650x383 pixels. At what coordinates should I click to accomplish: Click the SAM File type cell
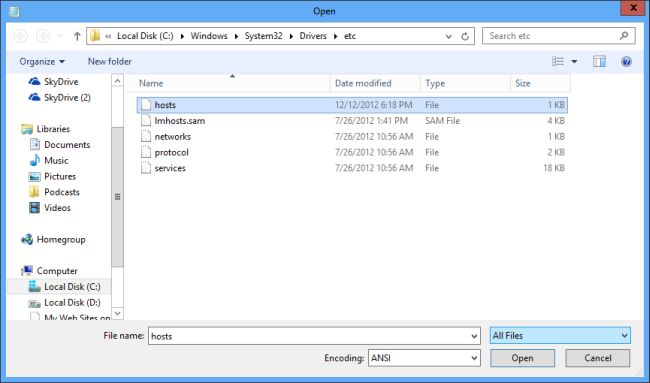[x=442, y=121]
